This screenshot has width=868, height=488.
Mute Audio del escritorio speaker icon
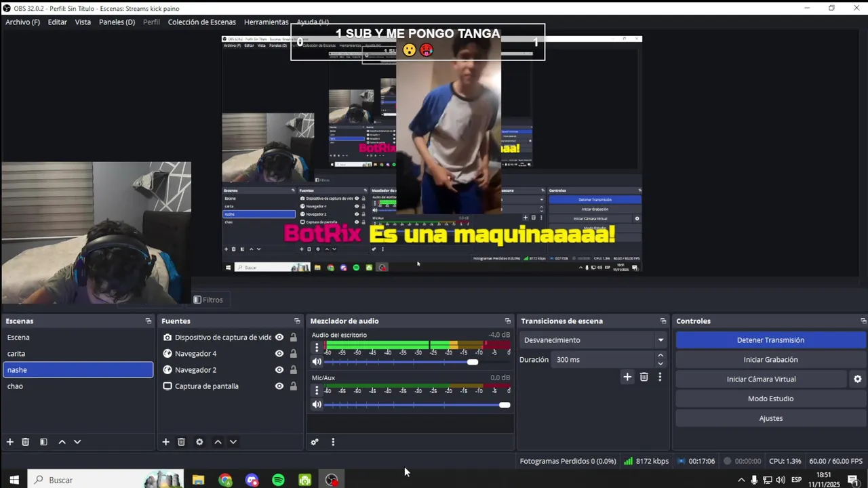tap(317, 362)
